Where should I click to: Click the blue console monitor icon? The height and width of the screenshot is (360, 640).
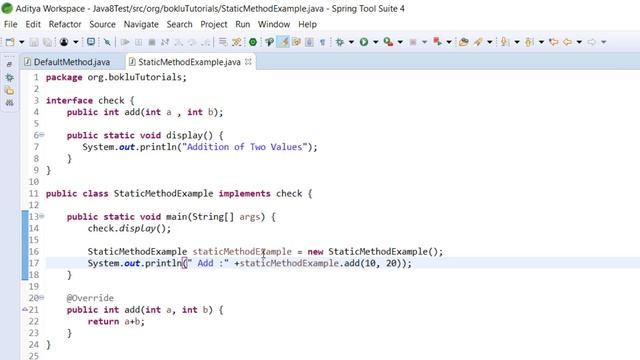91,42
